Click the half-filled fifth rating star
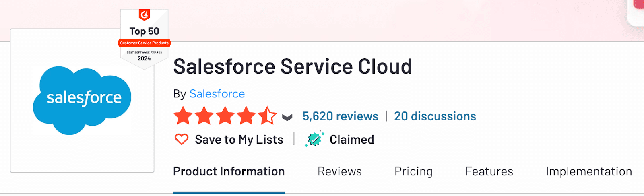The width and height of the screenshot is (644, 196). (x=267, y=116)
